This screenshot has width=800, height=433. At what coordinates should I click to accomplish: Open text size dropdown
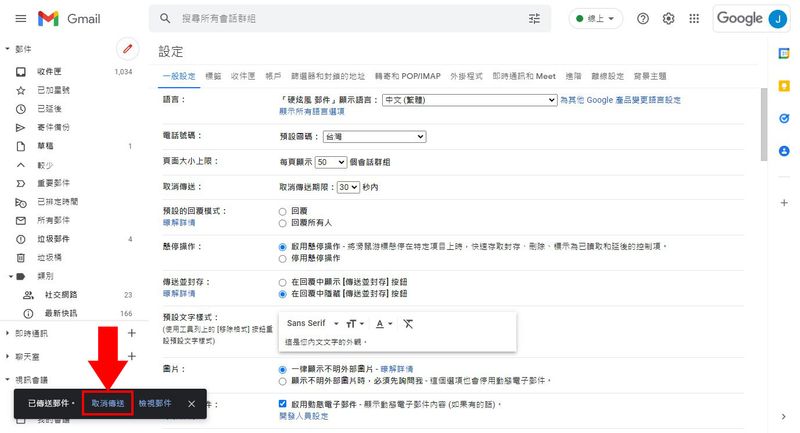[355, 324]
